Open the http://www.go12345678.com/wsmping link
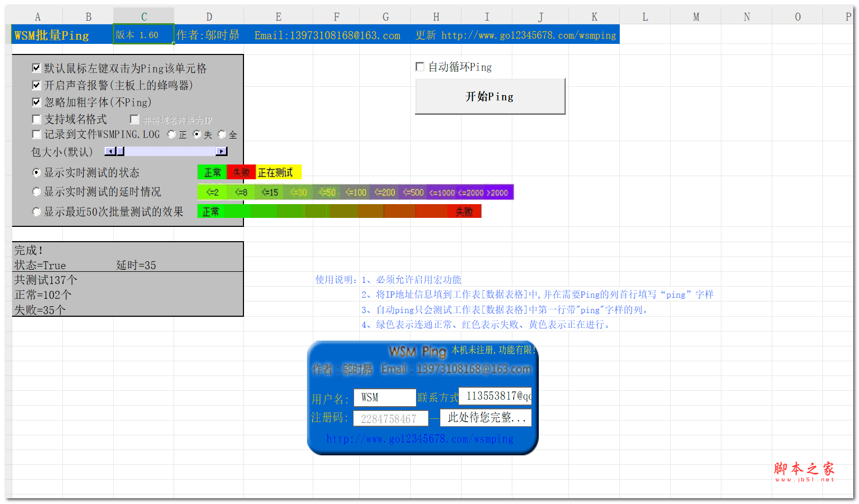 [420, 439]
